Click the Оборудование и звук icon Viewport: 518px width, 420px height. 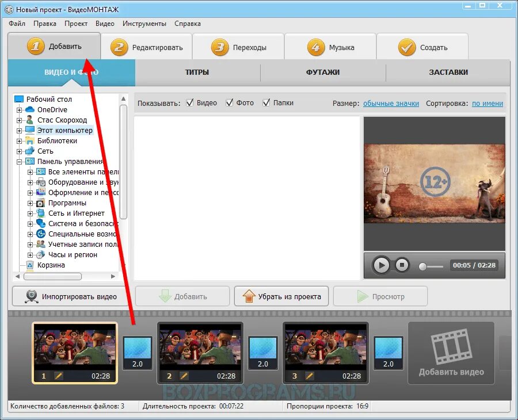pos(40,182)
